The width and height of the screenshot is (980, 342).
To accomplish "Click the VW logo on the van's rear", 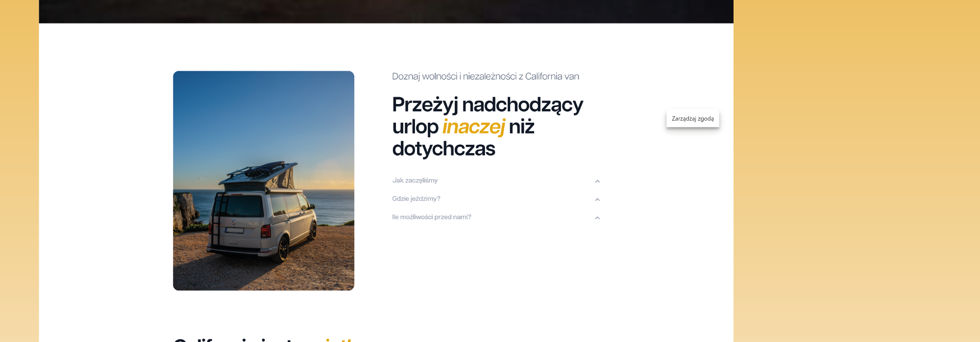I will pyautogui.click(x=234, y=222).
